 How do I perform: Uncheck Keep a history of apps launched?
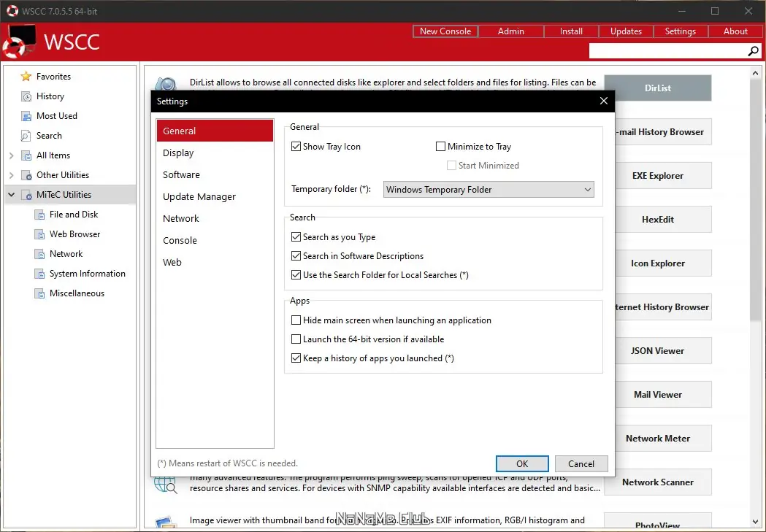(296, 358)
